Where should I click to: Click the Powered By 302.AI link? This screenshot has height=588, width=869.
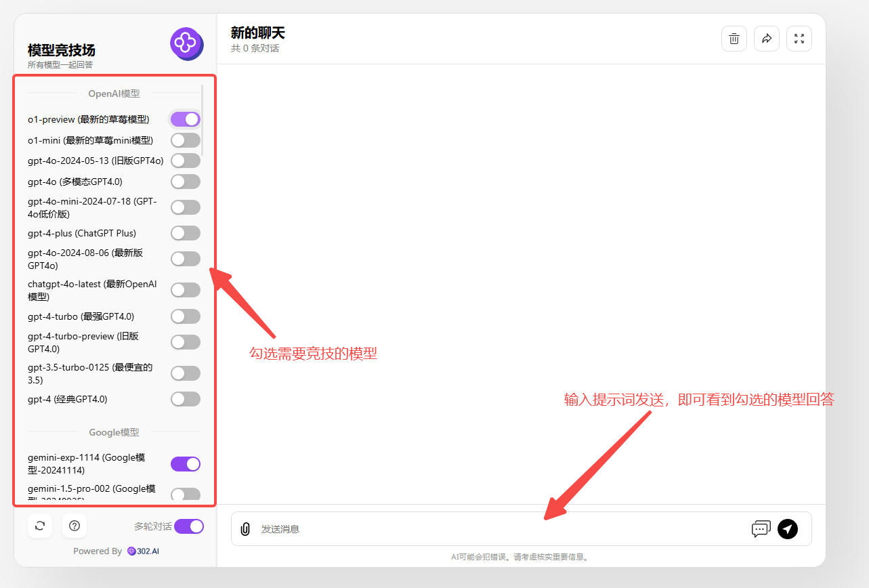coord(116,551)
